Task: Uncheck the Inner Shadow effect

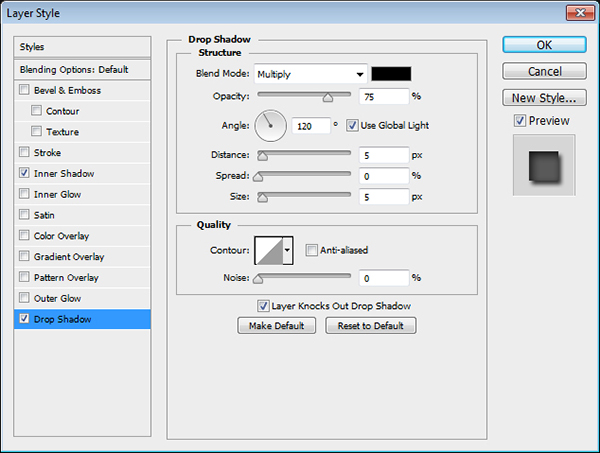Action: (24, 173)
